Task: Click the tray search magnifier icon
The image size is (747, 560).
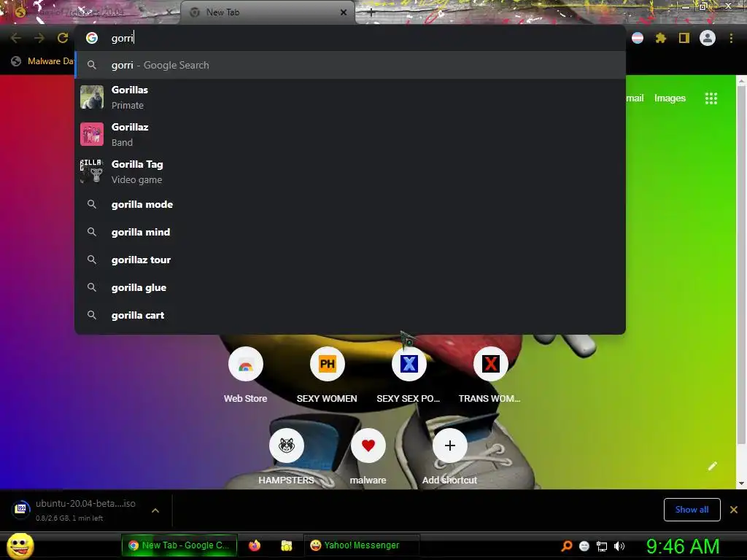Action: click(566, 545)
